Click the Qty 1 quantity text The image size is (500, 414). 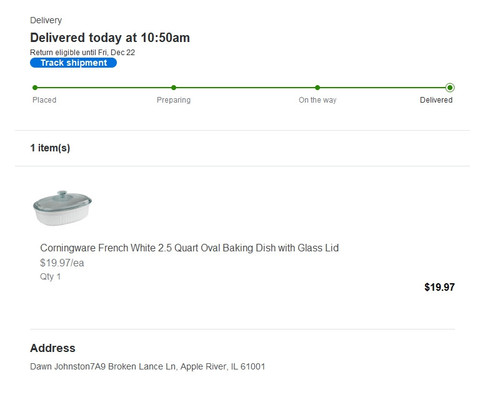coord(50,277)
